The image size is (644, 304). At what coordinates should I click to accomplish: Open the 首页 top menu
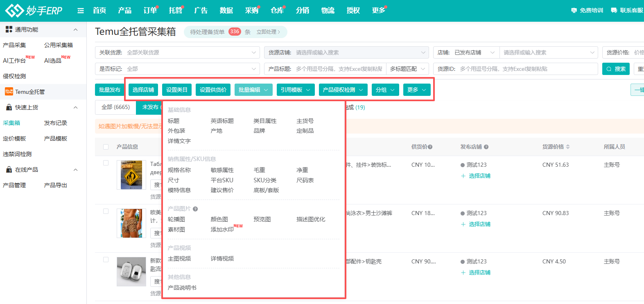pos(99,10)
